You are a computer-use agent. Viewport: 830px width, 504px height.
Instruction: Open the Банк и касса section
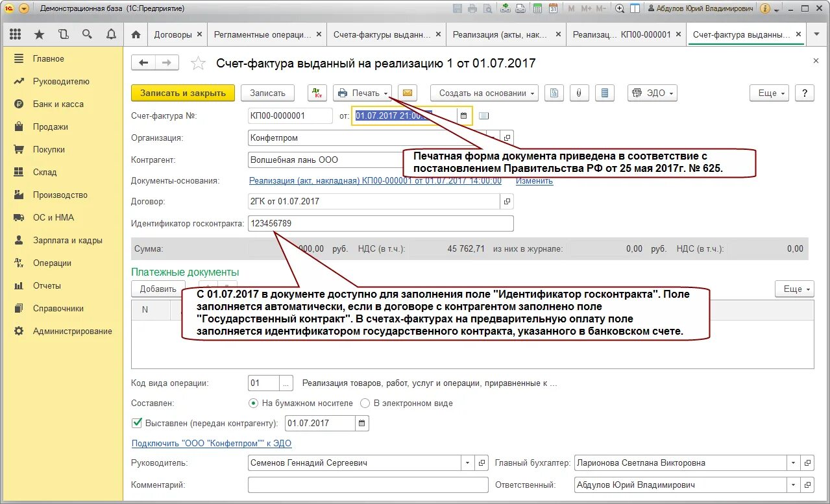(58, 104)
